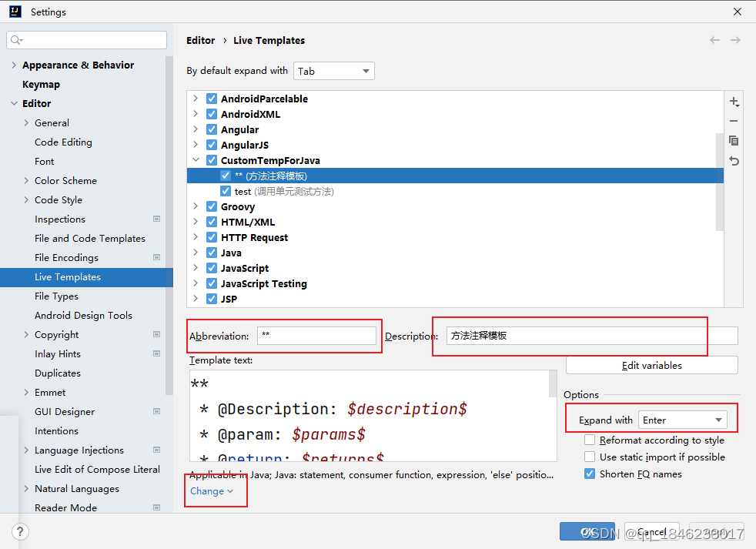Expand the JSP template group
Image resolution: width=756 pixels, height=549 pixels.
click(196, 299)
